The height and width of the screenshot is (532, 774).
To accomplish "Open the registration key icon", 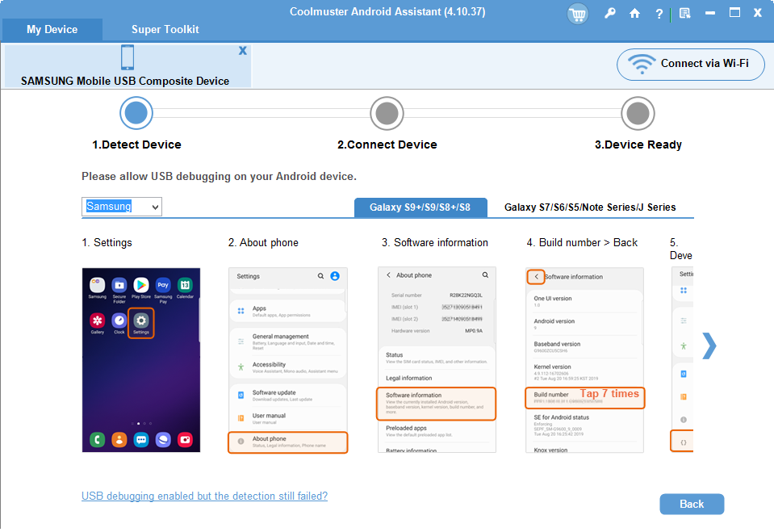I will (609, 14).
